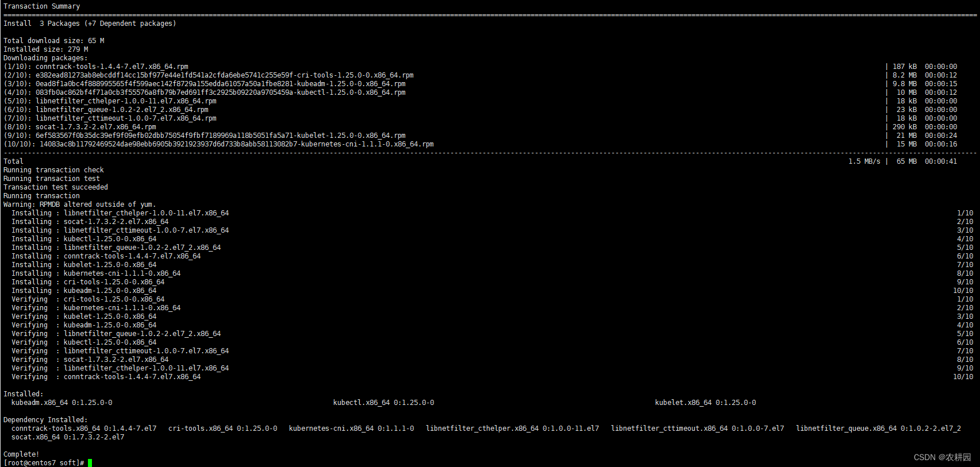Click 'kubectl.x86_64 0:1.25.0-0' installed entry

click(x=384, y=403)
